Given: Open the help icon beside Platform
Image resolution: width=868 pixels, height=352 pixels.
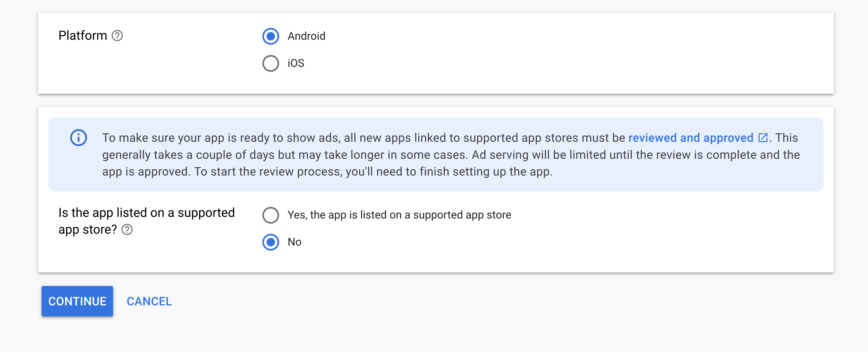Looking at the screenshot, I should pyautogui.click(x=117, y=35).
